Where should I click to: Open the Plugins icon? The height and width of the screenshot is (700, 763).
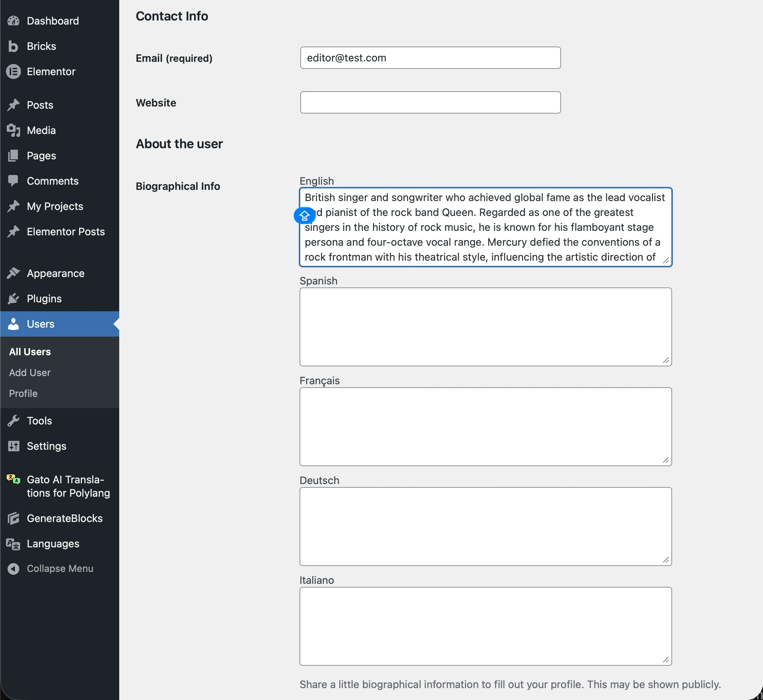click(x=13, y=299)
